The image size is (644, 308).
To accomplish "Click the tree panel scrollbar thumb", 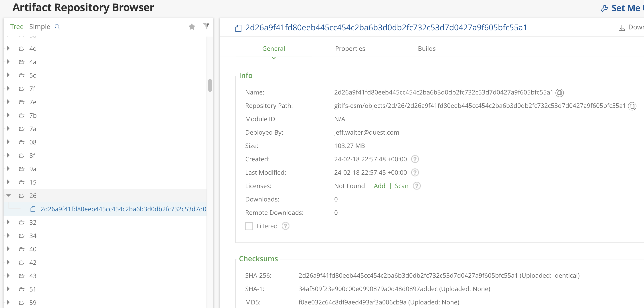I will (210, 85).
